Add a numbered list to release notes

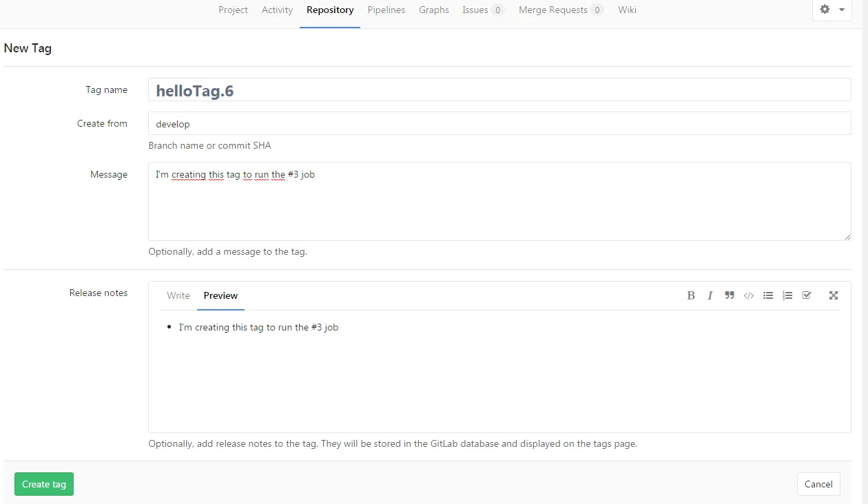787,295
